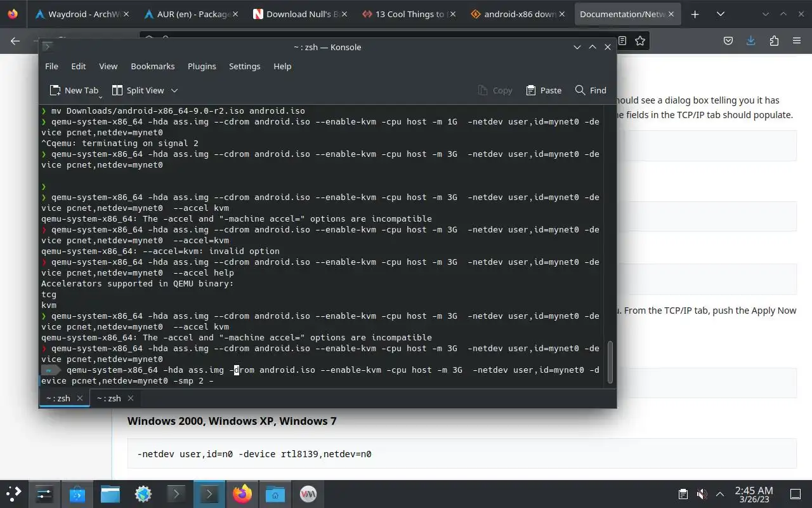Click the New Tab icon in Konsole toolbar
Screen dimensions: 812x508
pos(55,90)
